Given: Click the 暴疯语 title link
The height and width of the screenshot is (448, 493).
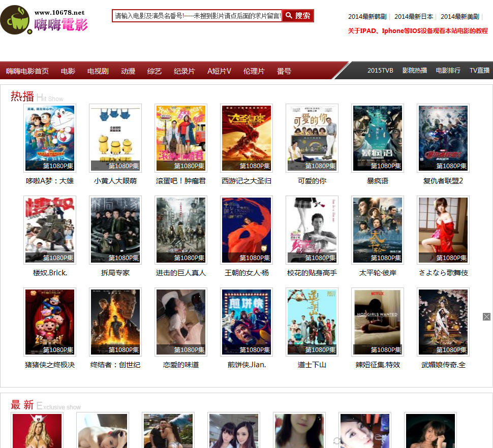Looking at the screenshot, I should pyautogui.click(x=378, y=181).
